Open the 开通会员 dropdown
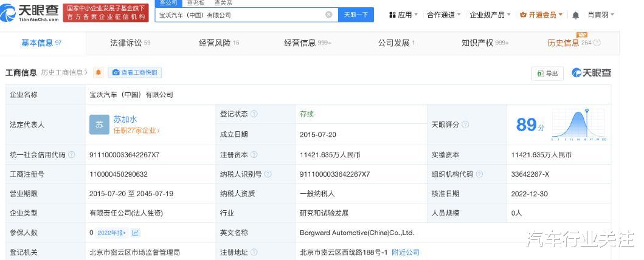 click(x=541, y=15)
